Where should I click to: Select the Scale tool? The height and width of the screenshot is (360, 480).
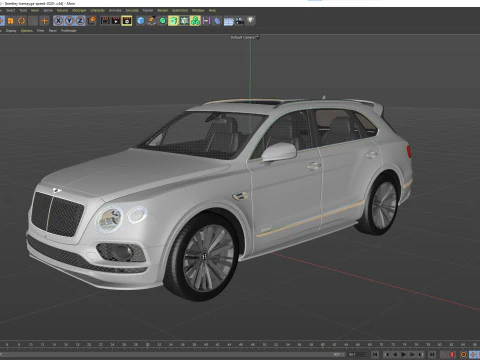[11, 21]
